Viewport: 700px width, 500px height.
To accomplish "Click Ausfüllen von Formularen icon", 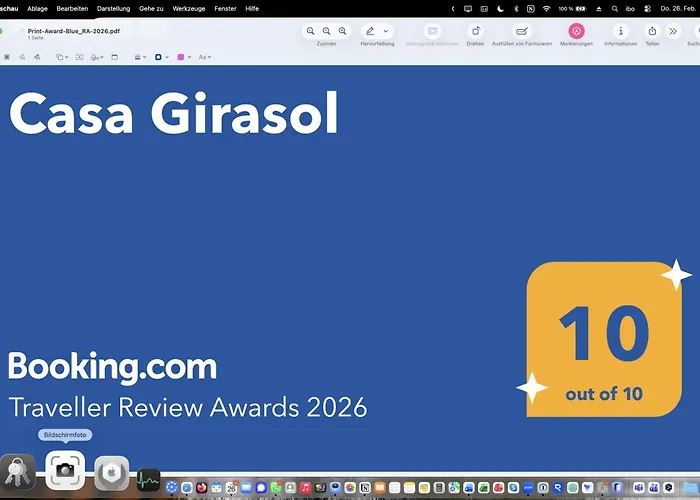I will coord(521,31).
